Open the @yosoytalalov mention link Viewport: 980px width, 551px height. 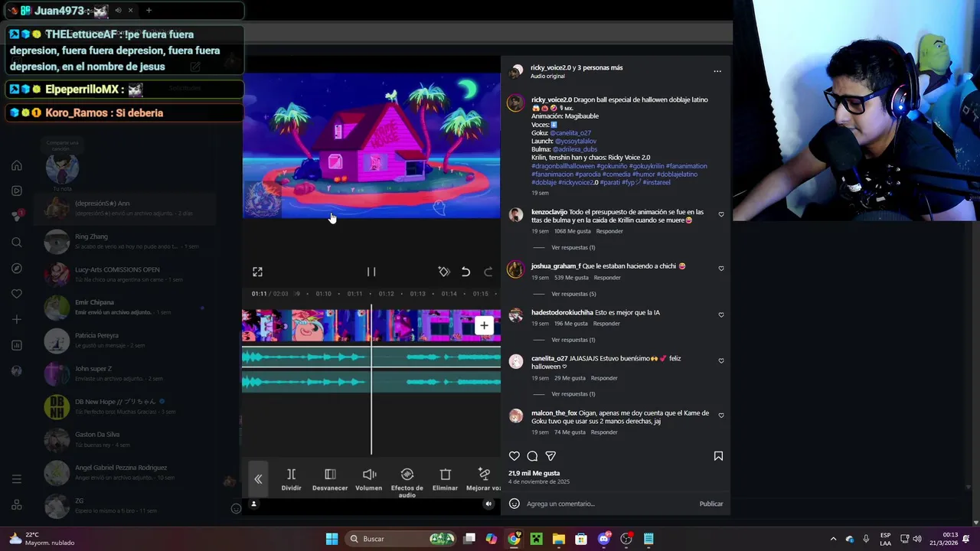tap(576, 142)
